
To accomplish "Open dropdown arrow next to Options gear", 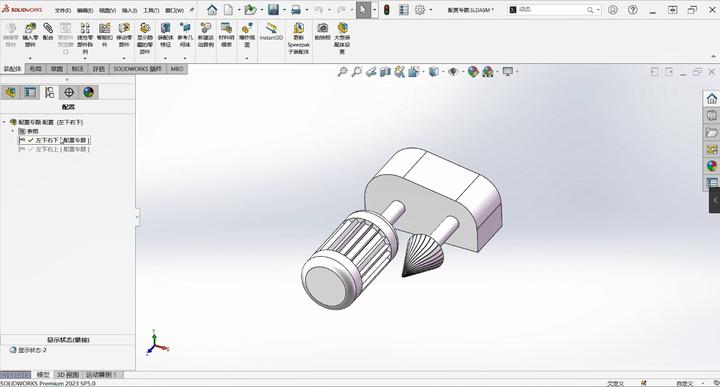I will click(430, 10).
